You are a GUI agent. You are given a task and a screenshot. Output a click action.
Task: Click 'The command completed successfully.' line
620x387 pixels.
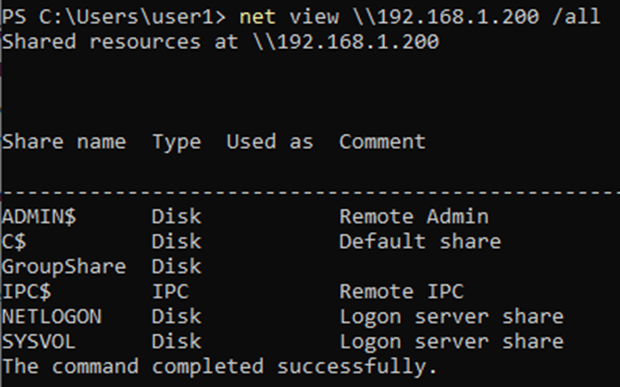219,366
